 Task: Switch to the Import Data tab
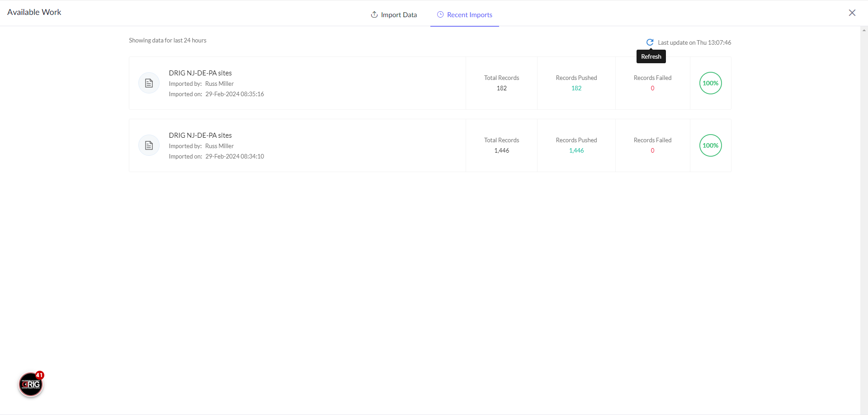pyautogui.click(x=394, y=15)
